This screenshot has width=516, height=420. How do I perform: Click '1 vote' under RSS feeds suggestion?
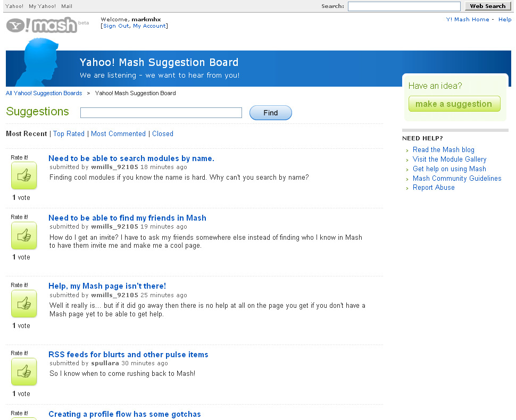click(21, 394)
